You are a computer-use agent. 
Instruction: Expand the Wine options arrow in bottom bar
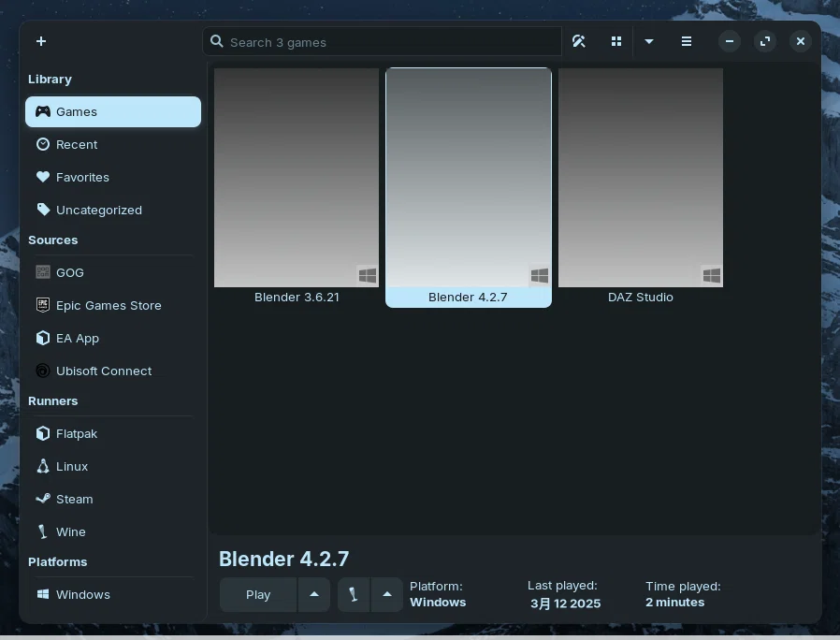386,594
